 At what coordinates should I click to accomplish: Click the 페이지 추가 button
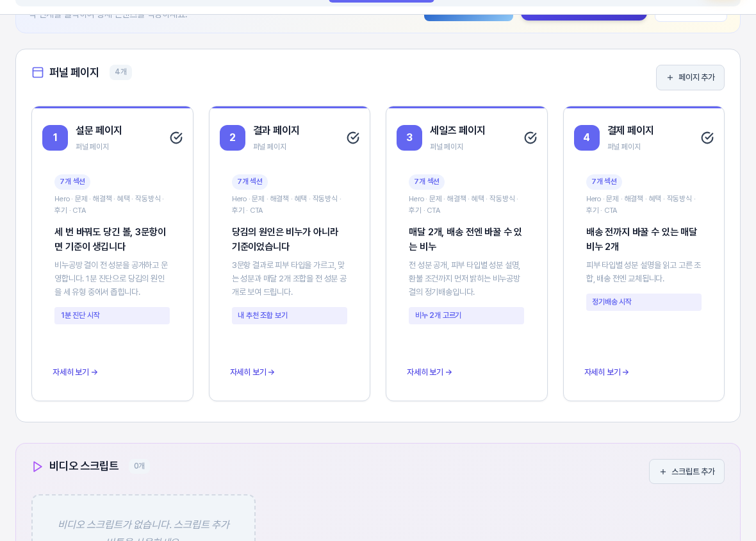pos(690,78)
